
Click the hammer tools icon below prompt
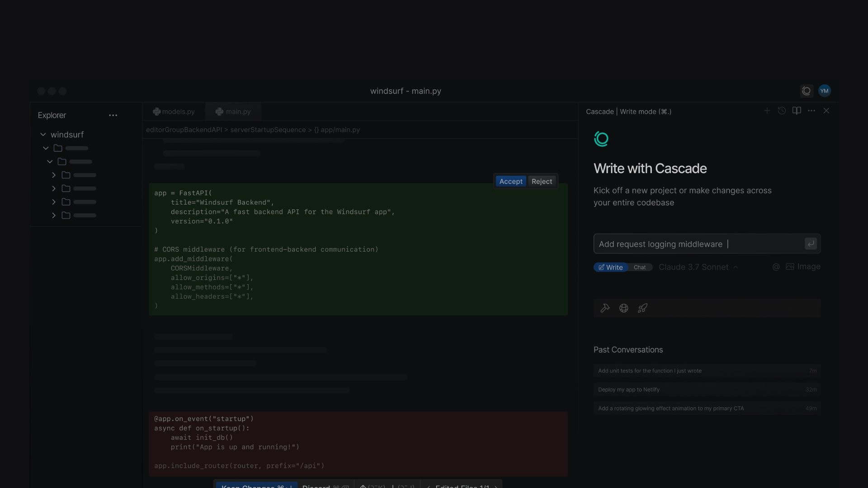pos(605,308)
